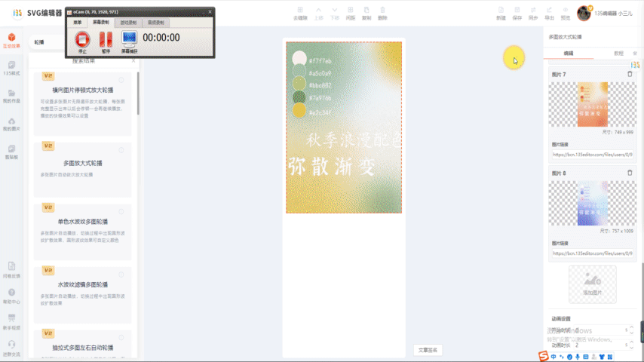Screen dimensions: 644x362
Task: Open the 135样式 sidebar section
Action: [11, 68]
